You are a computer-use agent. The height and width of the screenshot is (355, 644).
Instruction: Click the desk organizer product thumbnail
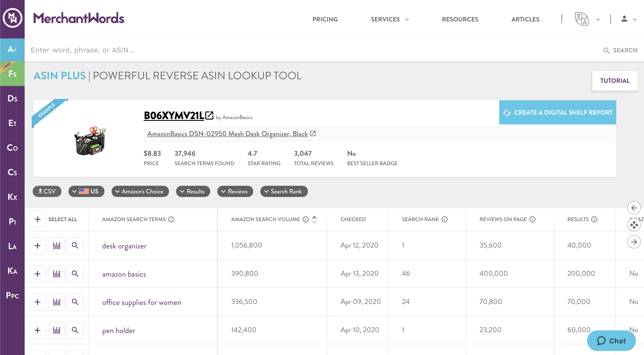coord(91,141)
